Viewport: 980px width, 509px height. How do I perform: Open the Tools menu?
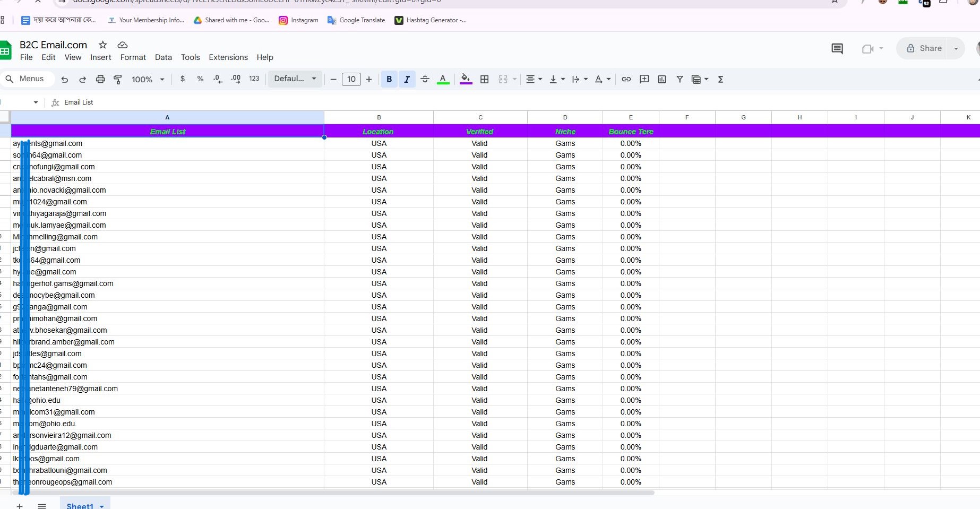(190, 57)
